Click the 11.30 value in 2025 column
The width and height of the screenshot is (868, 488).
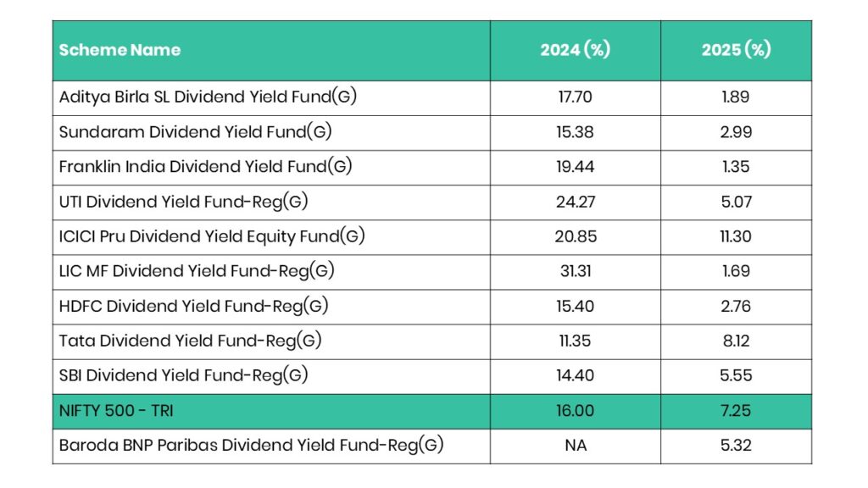tap(735, 236)
